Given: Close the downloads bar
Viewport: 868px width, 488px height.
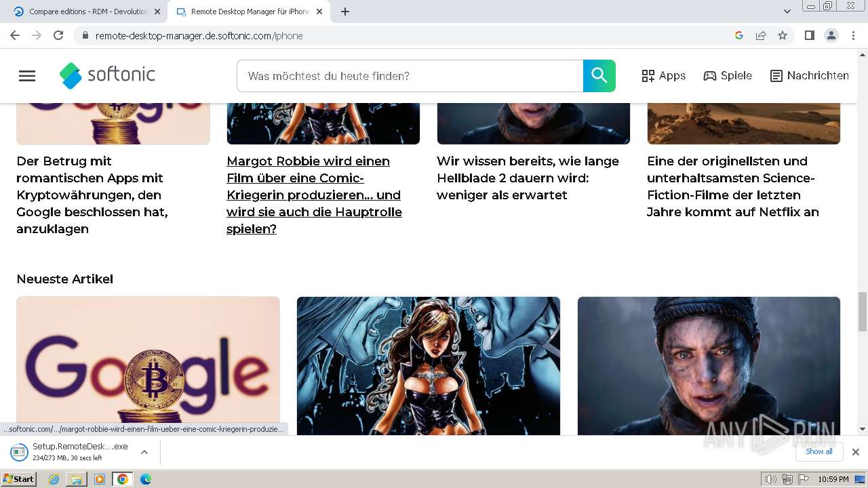Looking at the screenshot, I should (856, 451).
